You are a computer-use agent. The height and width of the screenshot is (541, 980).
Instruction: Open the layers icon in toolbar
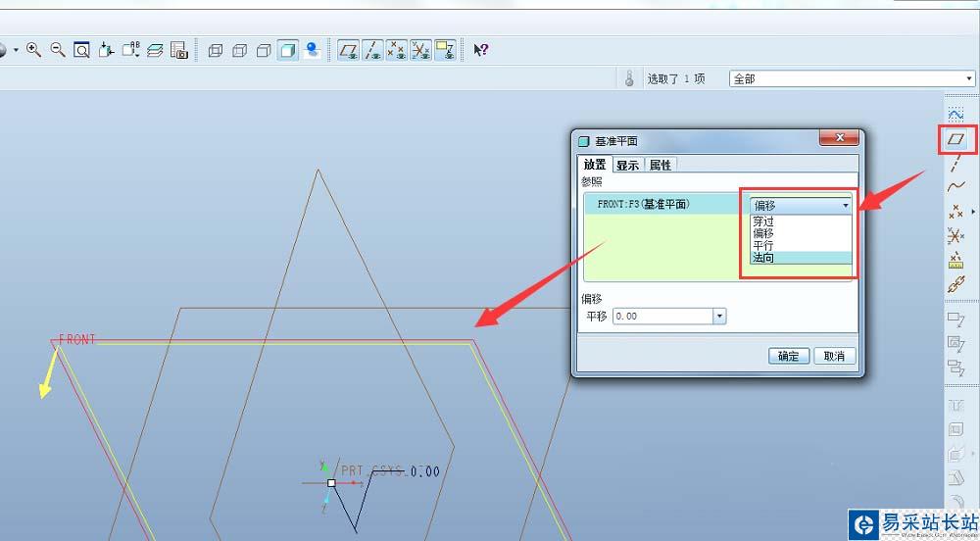click(x=155, y=50)
